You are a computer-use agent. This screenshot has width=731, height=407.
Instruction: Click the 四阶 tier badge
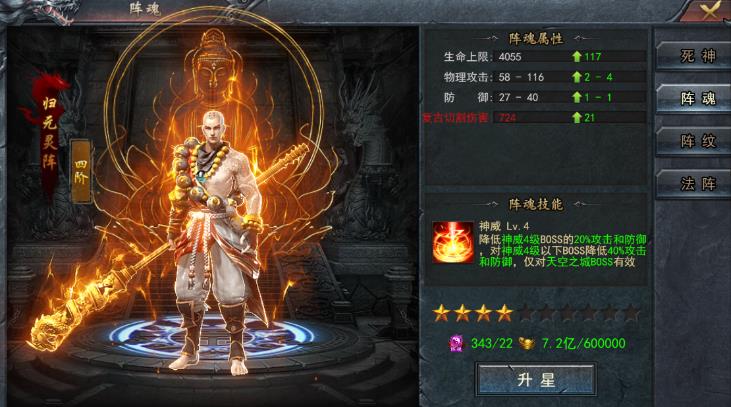click(x=81, y=171)
